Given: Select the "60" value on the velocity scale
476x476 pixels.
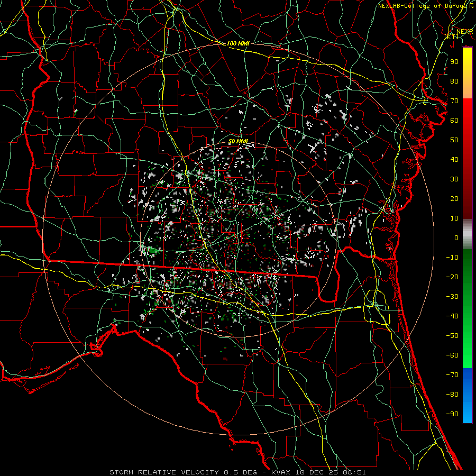Looking at the screenshot, I should click(454, 121).
